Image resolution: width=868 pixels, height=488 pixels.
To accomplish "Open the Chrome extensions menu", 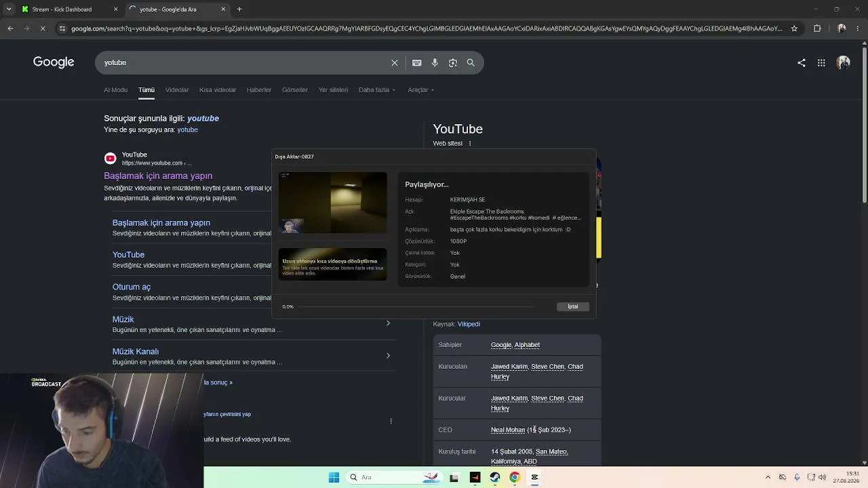I will pyautogui.click(x=817, y=28).
